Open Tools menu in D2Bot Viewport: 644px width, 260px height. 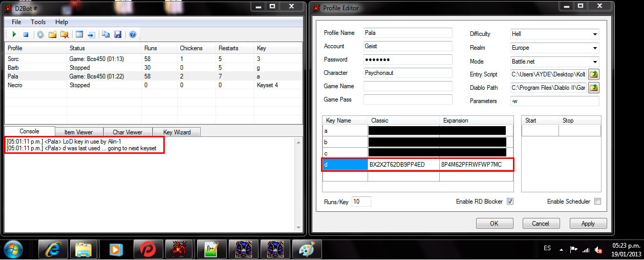(x=38, y=22)
